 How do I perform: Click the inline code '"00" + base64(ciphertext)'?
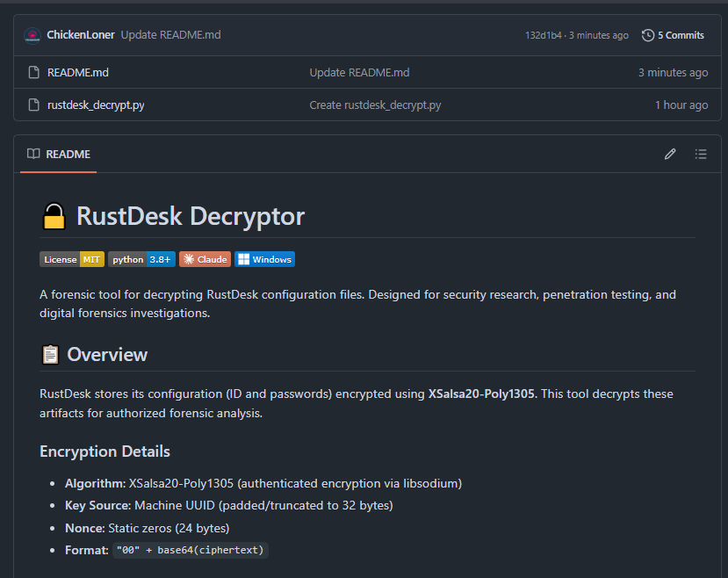pyautogui.click(x=190, y=550)
